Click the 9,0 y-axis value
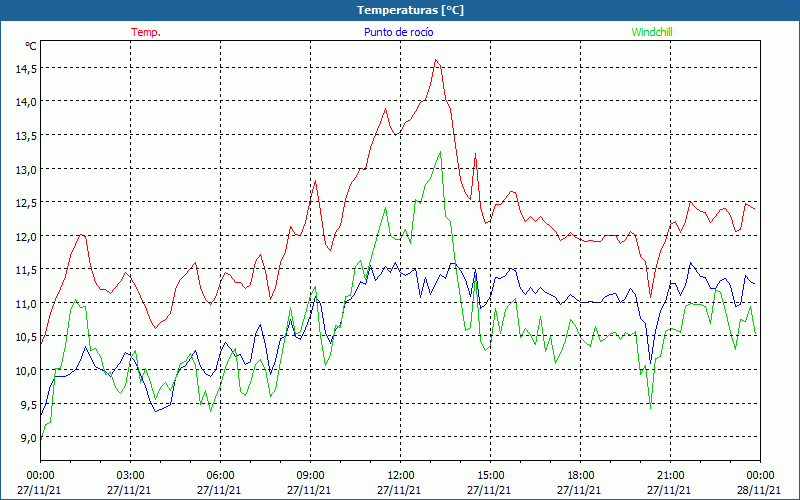 (28, 438)
